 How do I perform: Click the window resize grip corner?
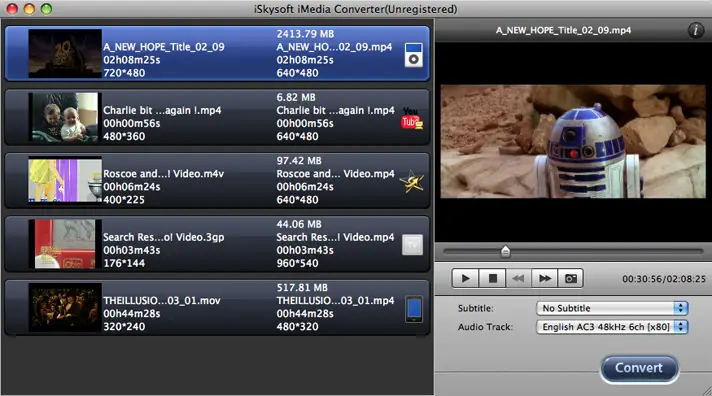coord(707,391)
